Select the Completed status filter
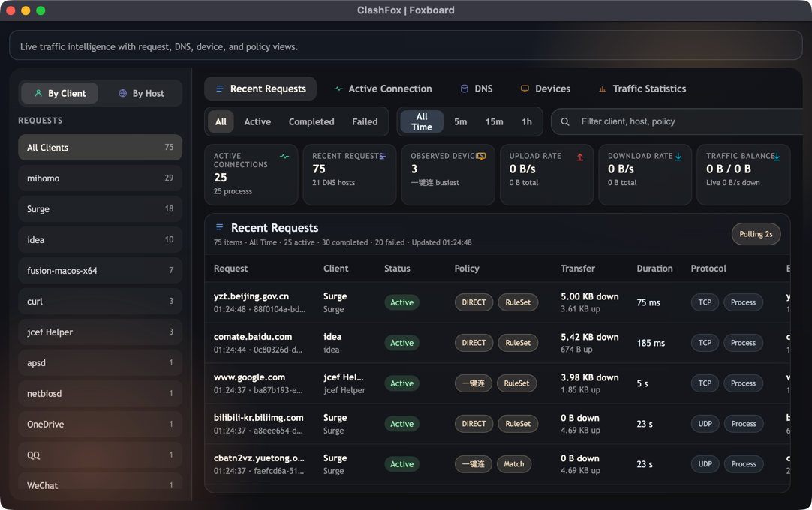The height and width of the screenshot is (510, 812). pos(311,121)
